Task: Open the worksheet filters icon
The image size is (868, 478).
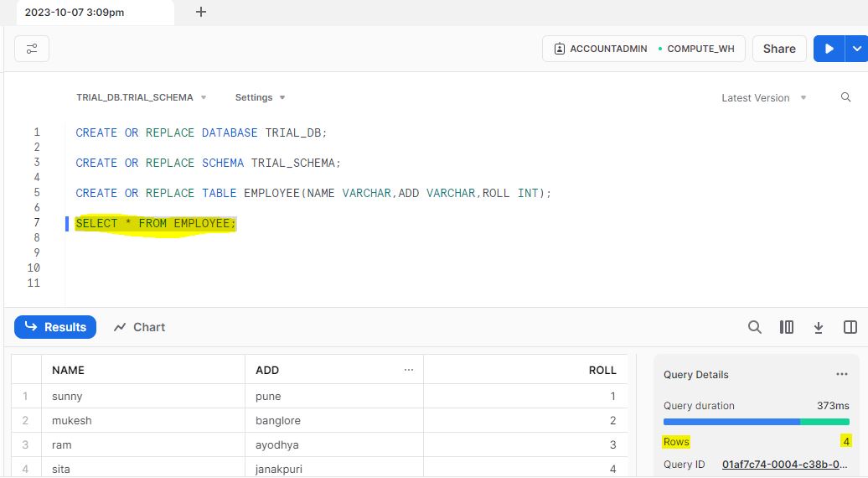Action: (x=32, y=49)
